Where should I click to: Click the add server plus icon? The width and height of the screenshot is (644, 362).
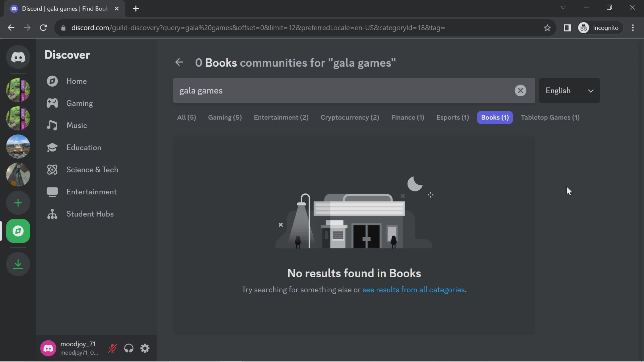18,203
